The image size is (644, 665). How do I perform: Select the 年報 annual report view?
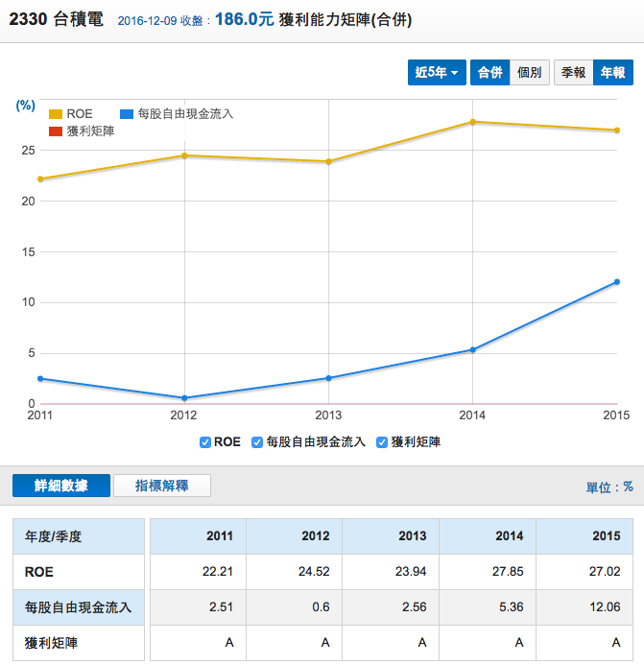[x=612, y=73]
